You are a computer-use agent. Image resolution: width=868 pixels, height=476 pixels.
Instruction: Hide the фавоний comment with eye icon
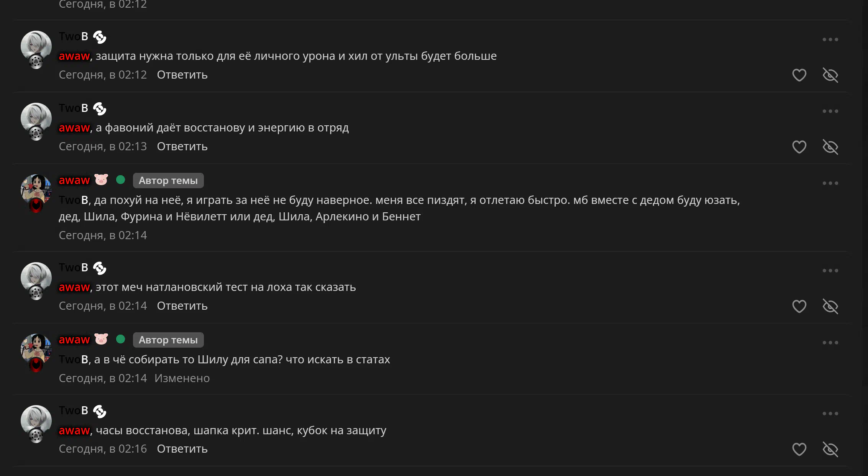click(x=830, y=147)
